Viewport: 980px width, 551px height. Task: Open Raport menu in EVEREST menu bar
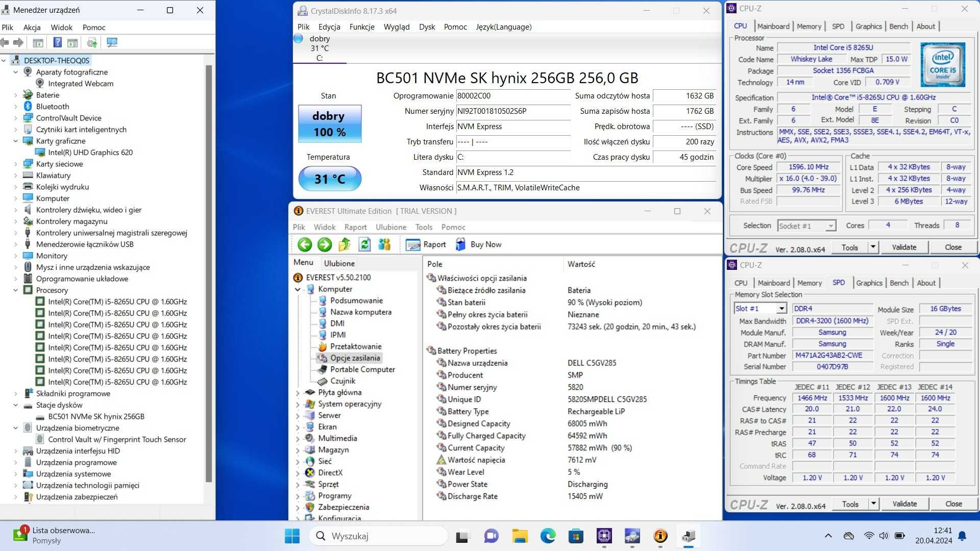coord(355,228)
